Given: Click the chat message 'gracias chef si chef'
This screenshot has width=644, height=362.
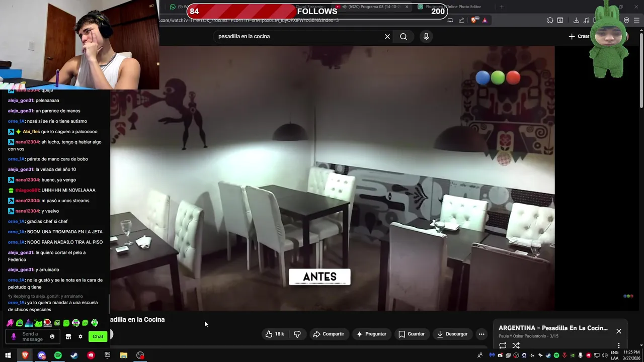Looking at the screenshot, I should point(47,221).
